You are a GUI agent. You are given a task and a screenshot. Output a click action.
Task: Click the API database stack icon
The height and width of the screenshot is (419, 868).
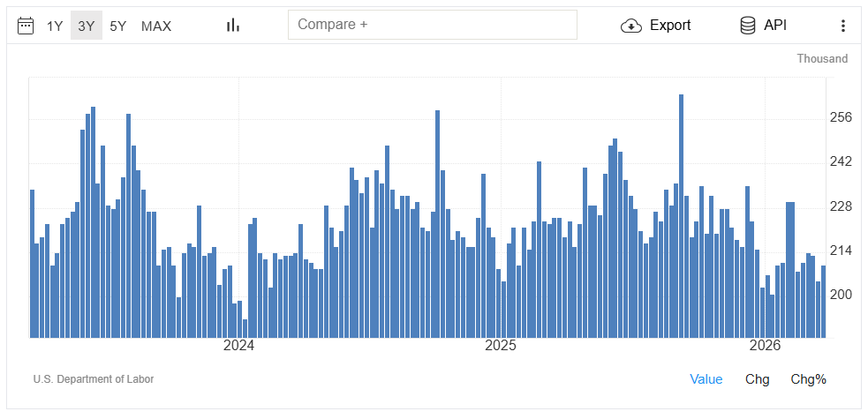click(x=748, y=26)
